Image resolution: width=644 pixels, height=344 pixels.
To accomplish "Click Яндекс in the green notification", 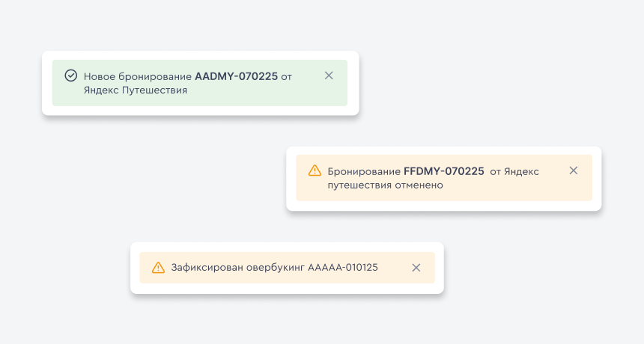I will tap(101, 90).
